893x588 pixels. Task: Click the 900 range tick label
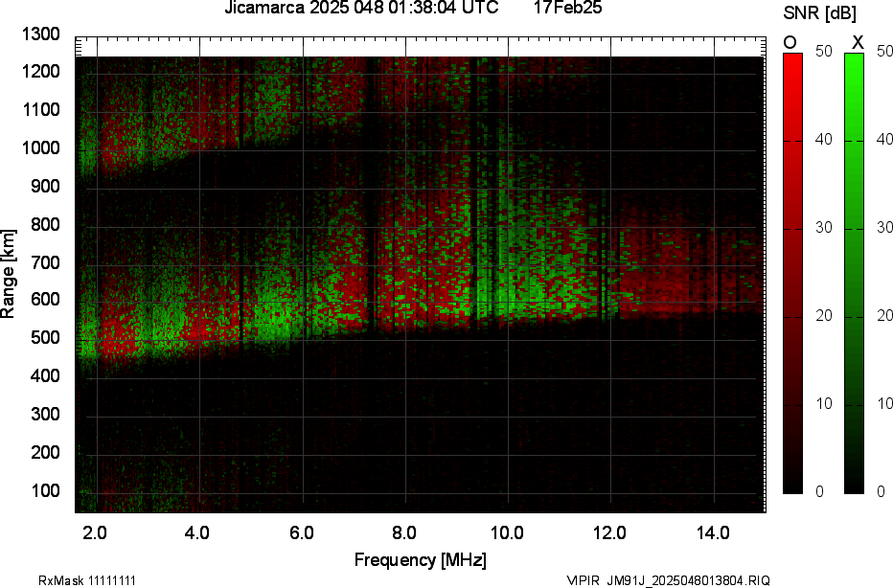tap(45, 186)
